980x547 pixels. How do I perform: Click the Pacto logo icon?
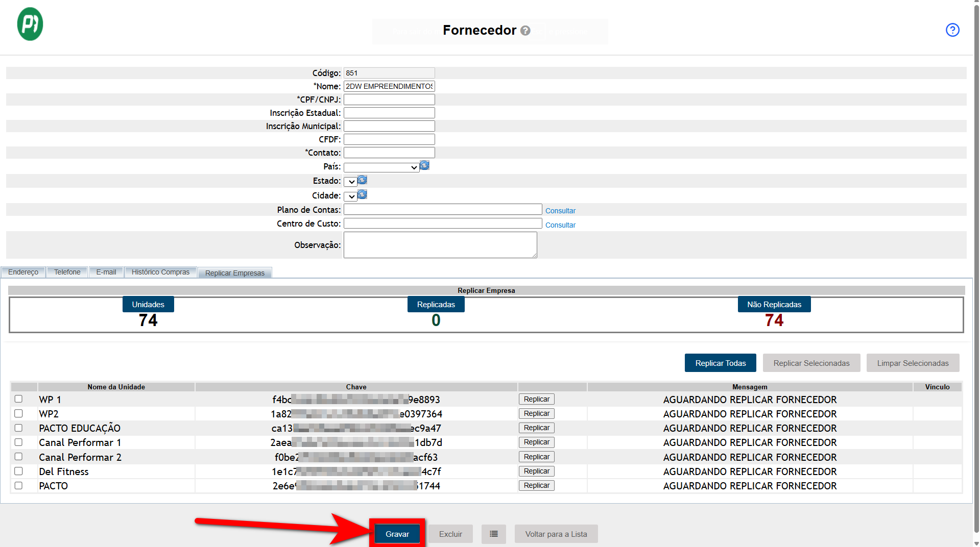tap(30, 24)
